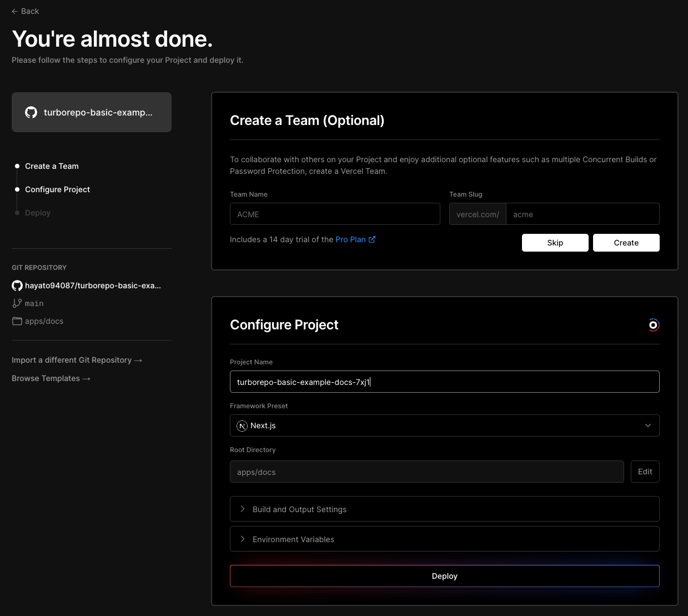Click Edit next to Root Directory
Image resolution: width=688 pixels, height=616 pixels.
click(x=645, y=472)
